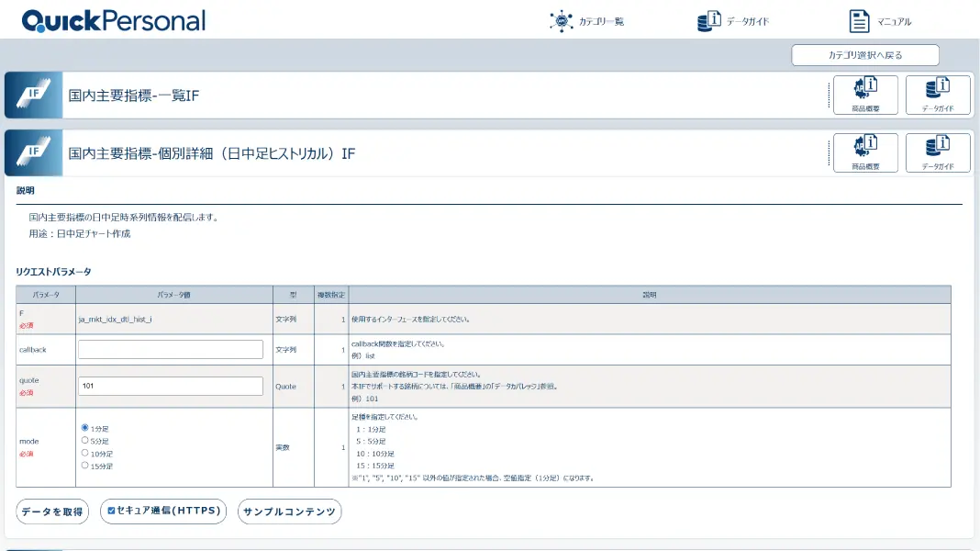Open 商品概要 for 国内主要指標-一覧IF
Screen dimensions: 980x551
click(865, 96)
